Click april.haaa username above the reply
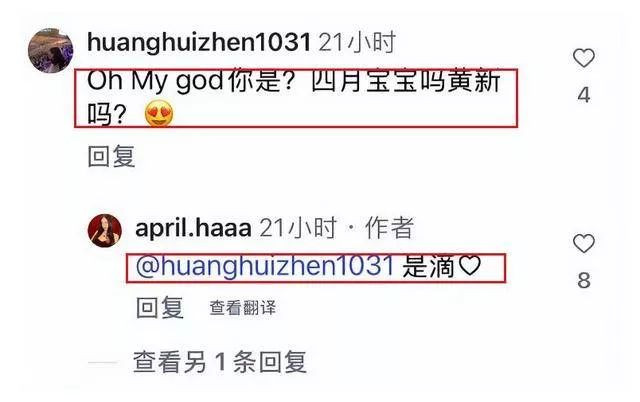This screenshot has height=402, width=640. tap(193, 228)
